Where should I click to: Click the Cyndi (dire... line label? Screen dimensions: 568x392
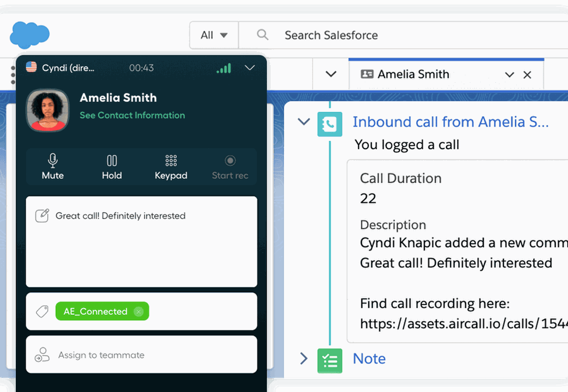click(x=68, y=67)
